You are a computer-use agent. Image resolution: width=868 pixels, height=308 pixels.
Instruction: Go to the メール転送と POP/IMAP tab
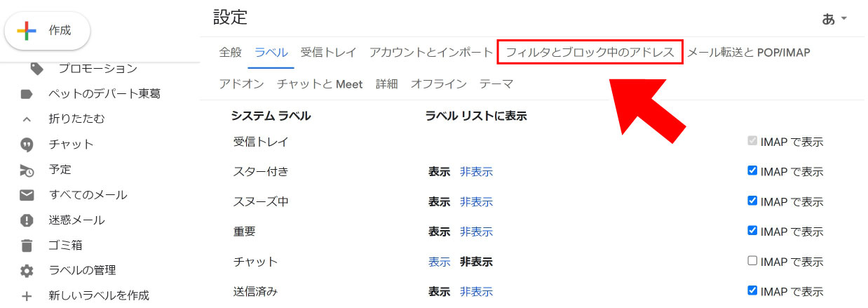click(x=748, y=53)
